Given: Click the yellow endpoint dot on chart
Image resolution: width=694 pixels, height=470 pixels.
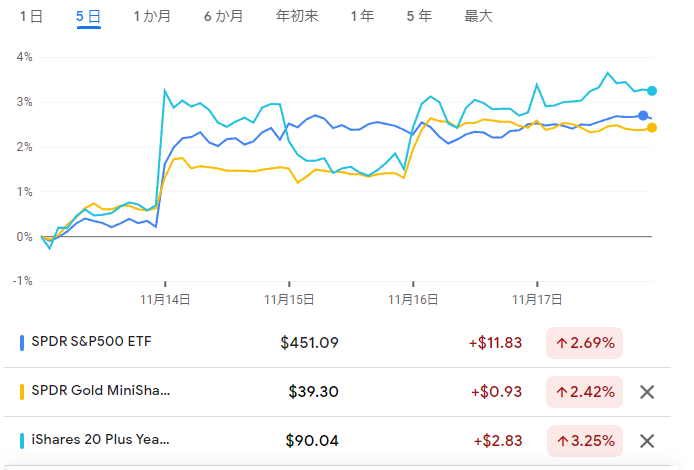Looking at the screenshot, I should click(x=652, y=128).
